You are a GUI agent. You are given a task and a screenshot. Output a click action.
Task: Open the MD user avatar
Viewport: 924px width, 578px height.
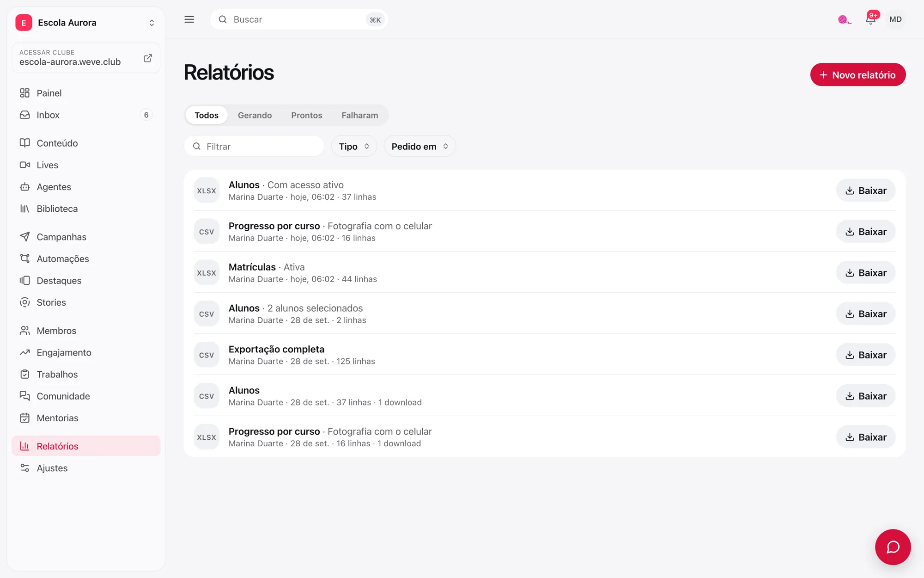pyautogui.click(x=895, y=19)
